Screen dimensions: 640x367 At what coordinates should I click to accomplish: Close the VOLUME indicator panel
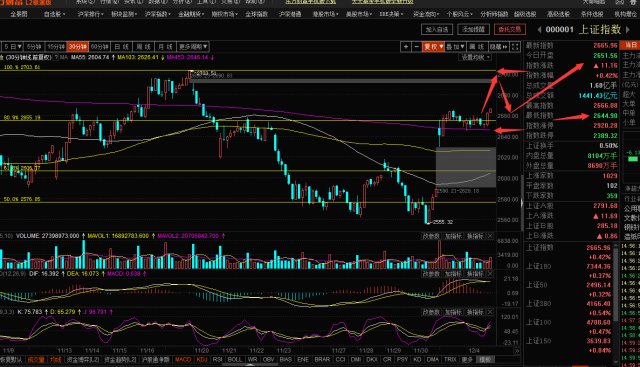pyautogui.click(x=490, y=236)
